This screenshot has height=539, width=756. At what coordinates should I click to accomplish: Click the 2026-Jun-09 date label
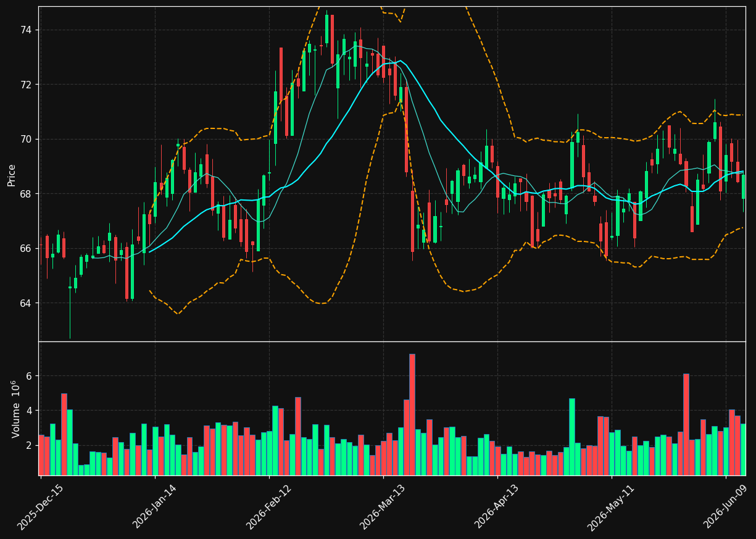(x=726, y=507)
